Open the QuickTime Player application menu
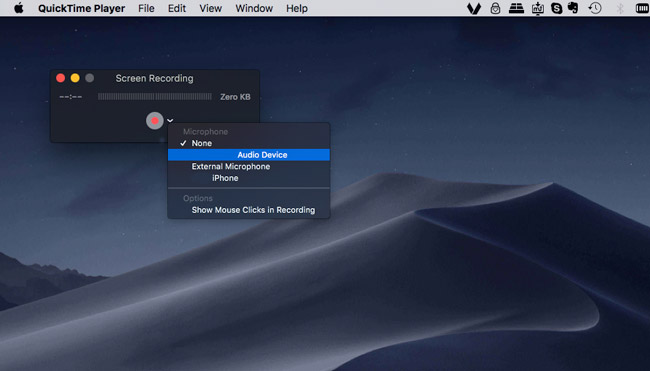The image size is (650, 371). click(x=82, y=8)
